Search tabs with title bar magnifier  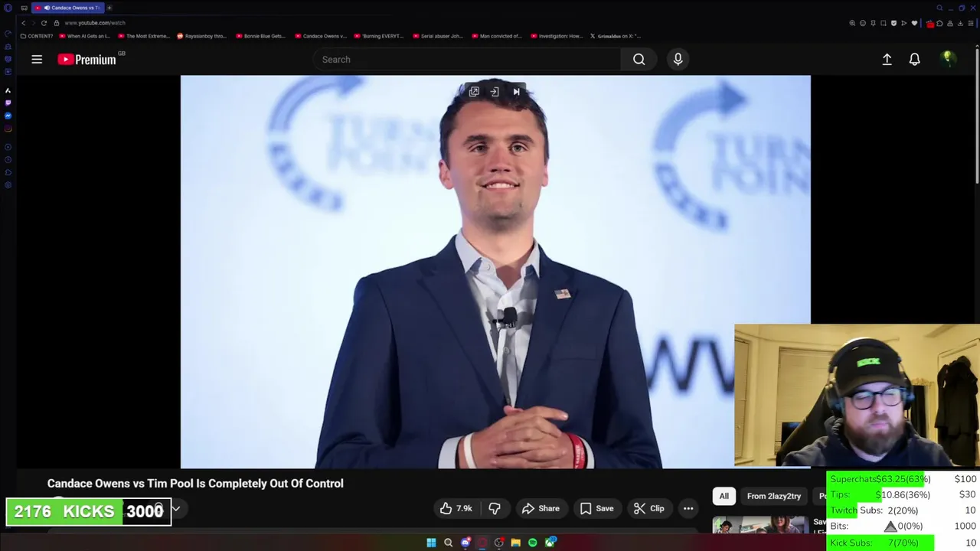click(x=939, y=8)
